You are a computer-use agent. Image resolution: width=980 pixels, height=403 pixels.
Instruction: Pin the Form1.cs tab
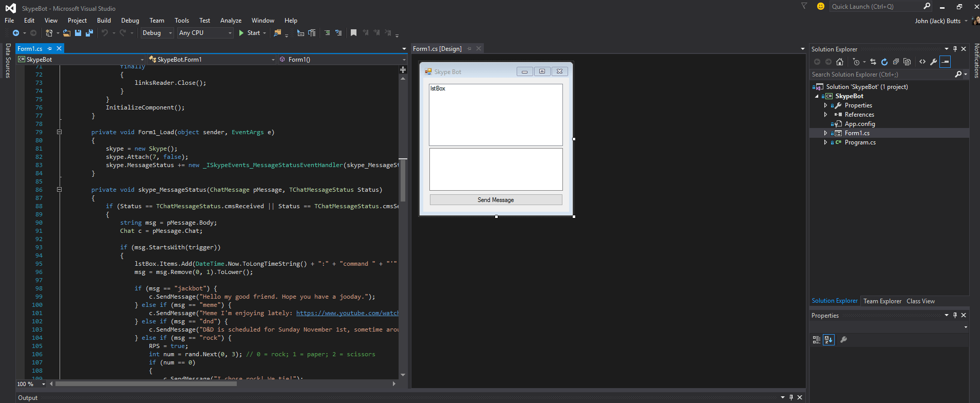(x=50, y=48)
